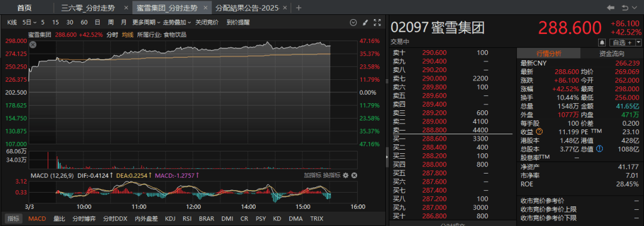
Task: Select the 分时博弈 indicator
Action: click(84, 219)
